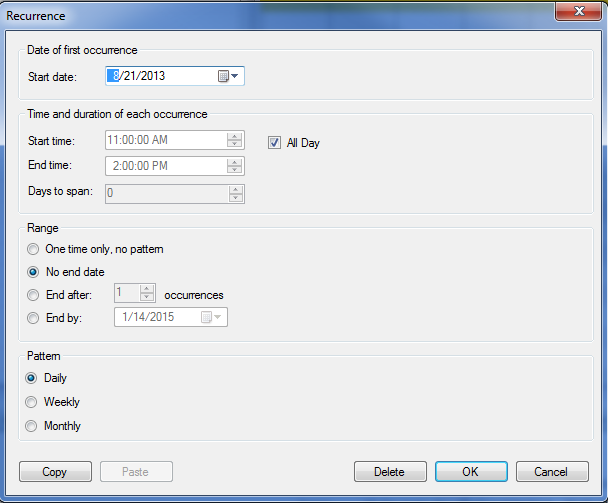
Task: Open the Start date calendar dropdown
Action: point(228,76)
